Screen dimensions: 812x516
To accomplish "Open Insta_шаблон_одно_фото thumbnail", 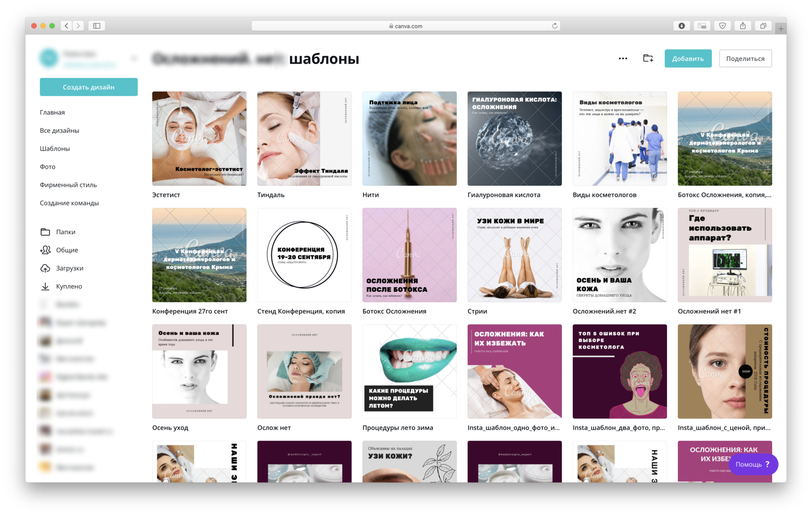I will [515, 371].
